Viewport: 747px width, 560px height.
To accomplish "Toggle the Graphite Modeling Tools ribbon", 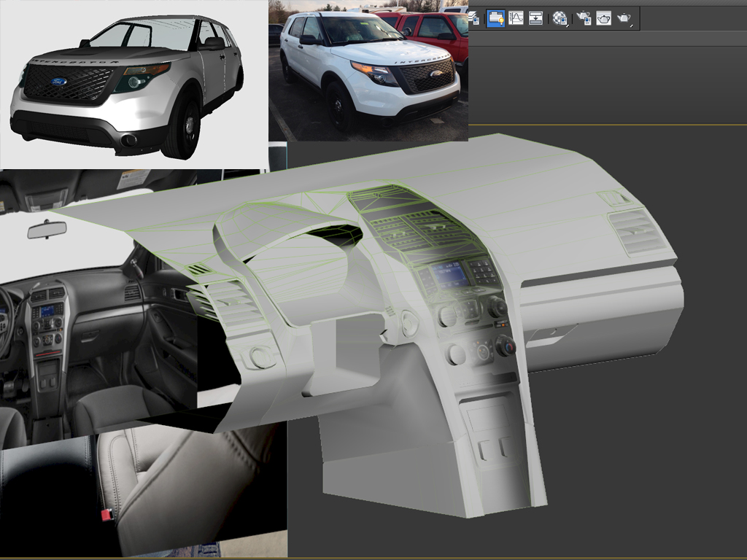I will [496, 18].
